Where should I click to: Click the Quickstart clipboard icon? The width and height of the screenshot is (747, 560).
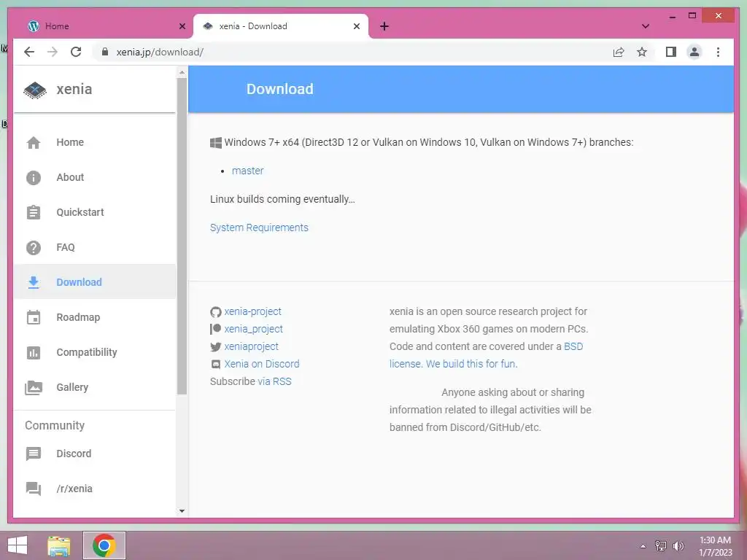pyautogui.click(x=34, y=212)
